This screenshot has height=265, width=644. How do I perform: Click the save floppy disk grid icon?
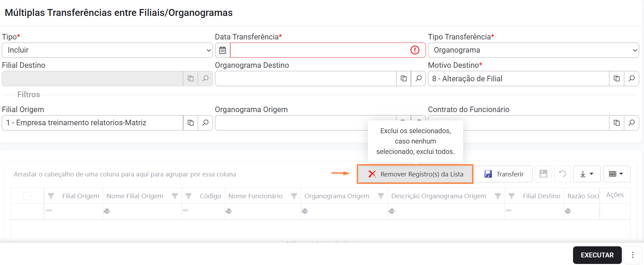click(543, 174)
